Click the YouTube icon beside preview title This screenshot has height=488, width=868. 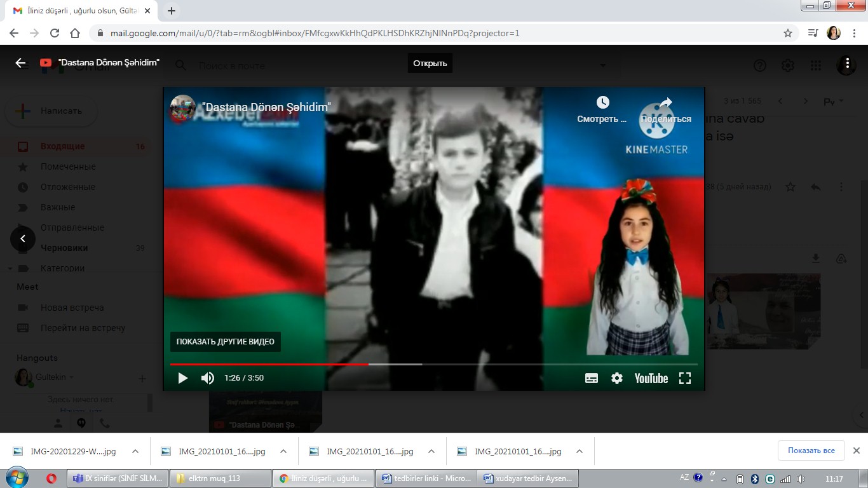pos(46,63)
